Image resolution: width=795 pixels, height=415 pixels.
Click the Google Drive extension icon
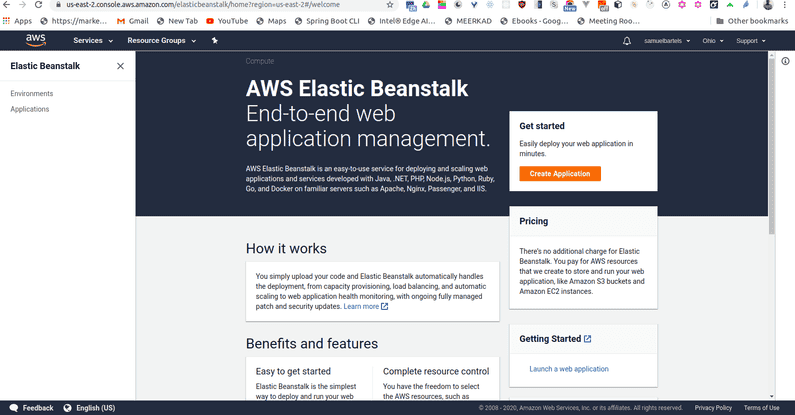(426, 5)
